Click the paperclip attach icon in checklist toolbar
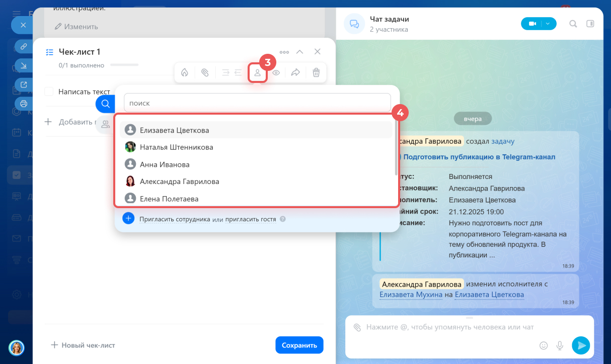611x364 pixels. tap(205, 73)
